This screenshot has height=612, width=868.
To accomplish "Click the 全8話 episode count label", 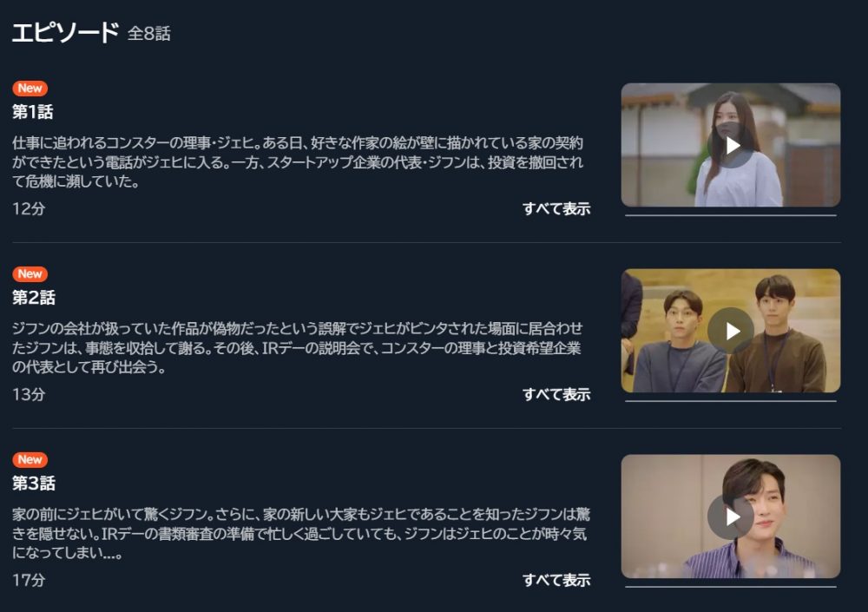I will tap(149, 33).
